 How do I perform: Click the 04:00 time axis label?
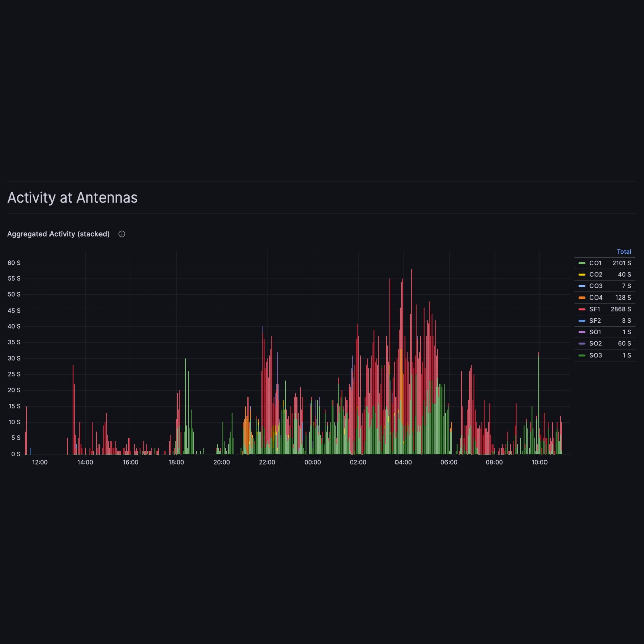click(x=403, y=462)
